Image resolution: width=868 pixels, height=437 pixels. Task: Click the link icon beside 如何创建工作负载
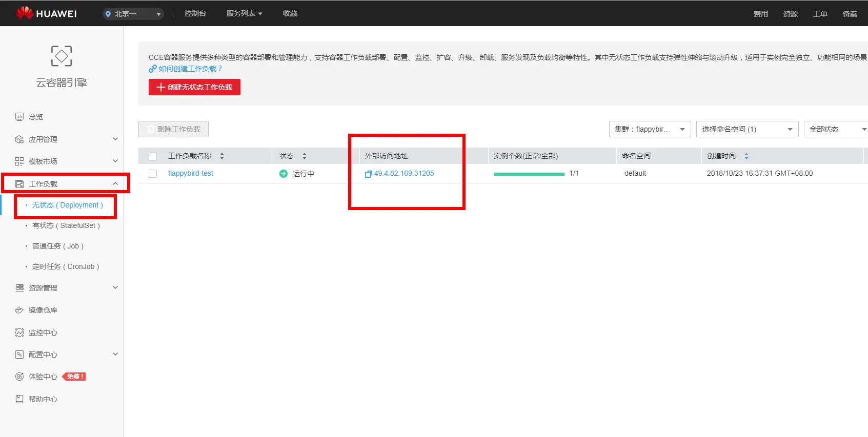tap(152, 69)
